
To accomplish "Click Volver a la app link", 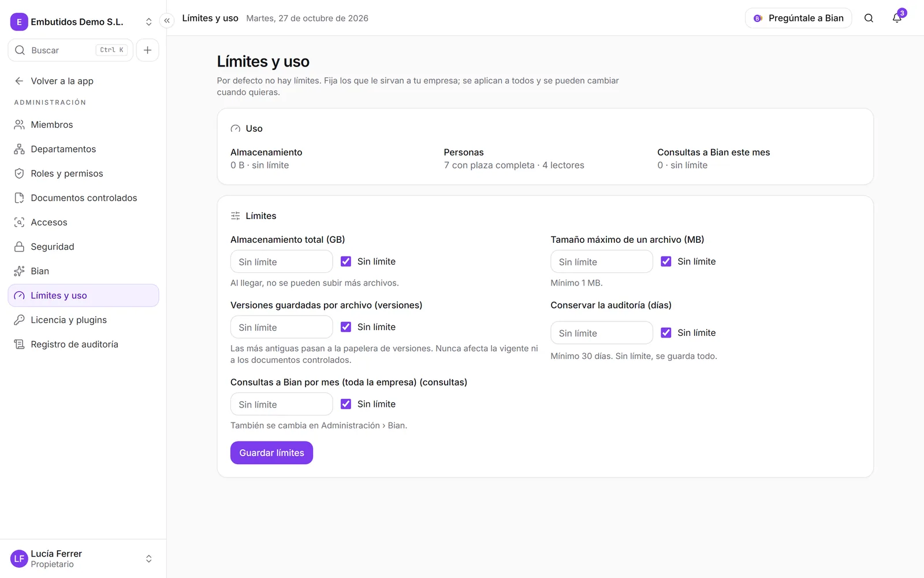I will pyautogui.click(x=83, y=81).
